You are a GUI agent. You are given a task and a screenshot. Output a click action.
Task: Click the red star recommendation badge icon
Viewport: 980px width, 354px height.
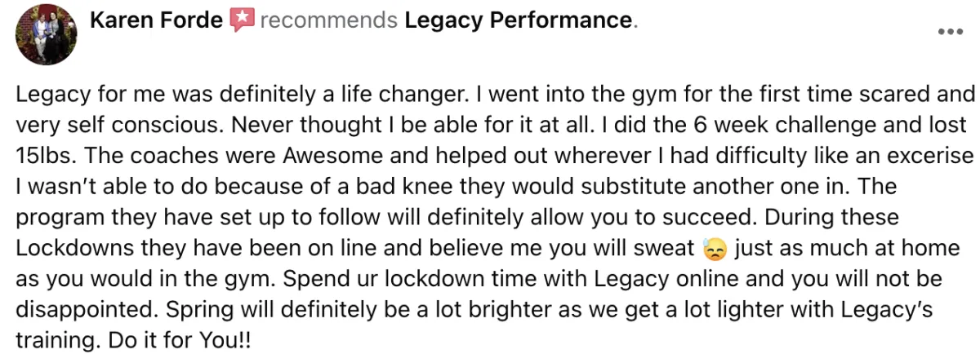tap(242, 21)
